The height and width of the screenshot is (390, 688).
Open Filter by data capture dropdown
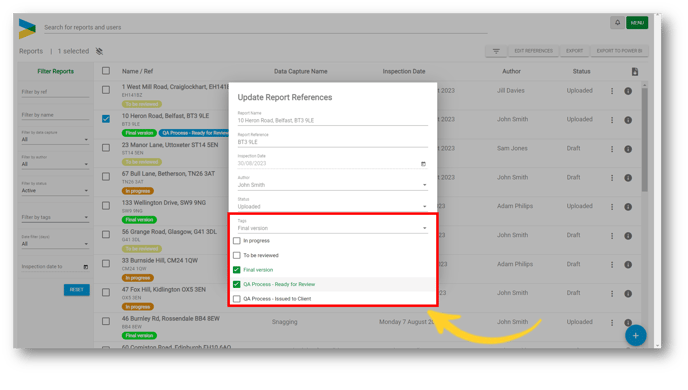point(55,137)
